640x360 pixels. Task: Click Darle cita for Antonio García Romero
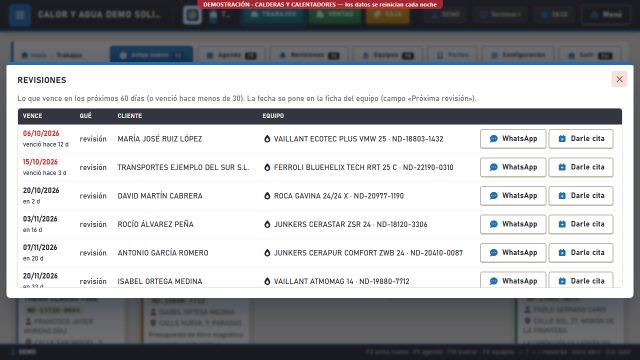581,253
